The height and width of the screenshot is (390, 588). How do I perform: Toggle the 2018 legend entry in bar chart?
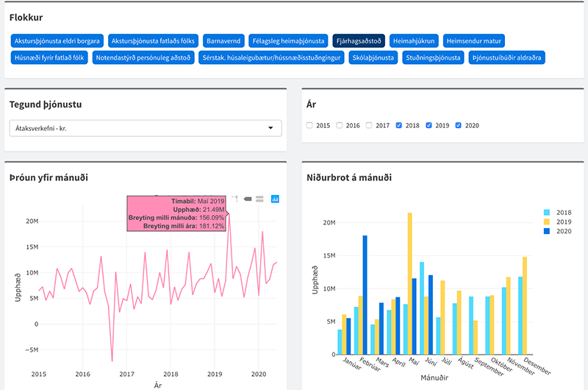click(557, 213)
